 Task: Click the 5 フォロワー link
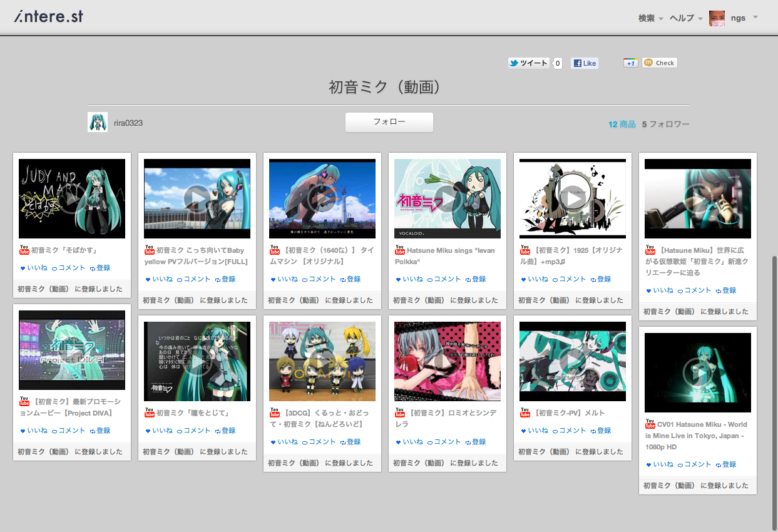point(666,124)
